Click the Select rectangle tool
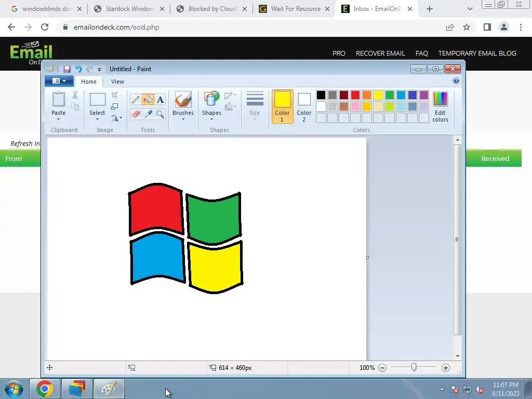532x399 pixels. (97, 99)
